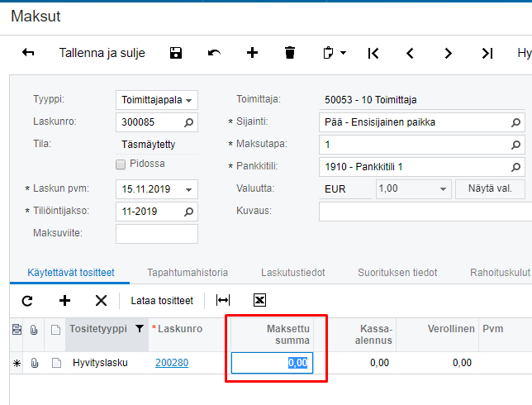Open the Laskun pvm date dropdown
532x405 pixels.
(189, 189)
